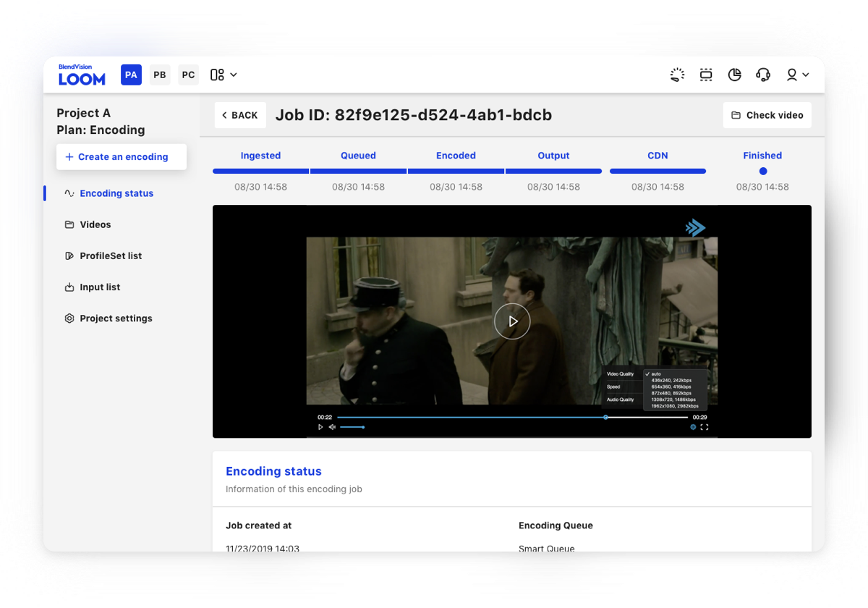Select the Output stage label
The image size is (868, 608).
(553, 156)
